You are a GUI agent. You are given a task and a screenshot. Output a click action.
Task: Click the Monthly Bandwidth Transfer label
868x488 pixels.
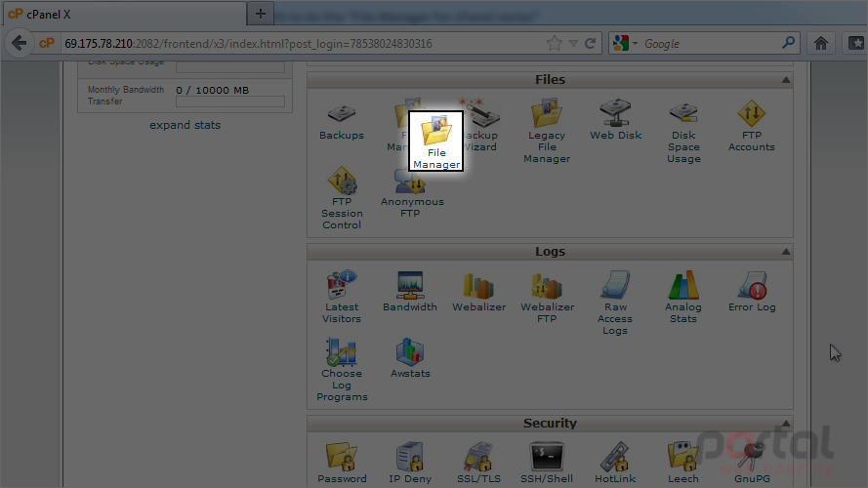click(126, 96)
